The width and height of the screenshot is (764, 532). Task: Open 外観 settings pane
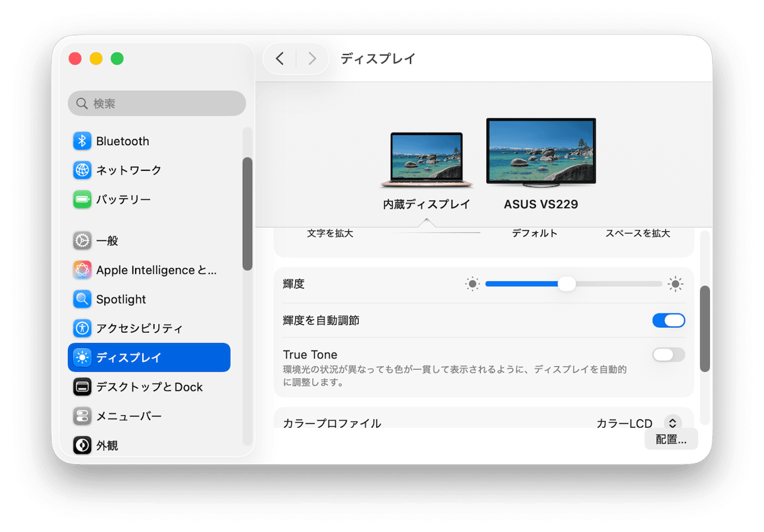[x=149, y=445]
